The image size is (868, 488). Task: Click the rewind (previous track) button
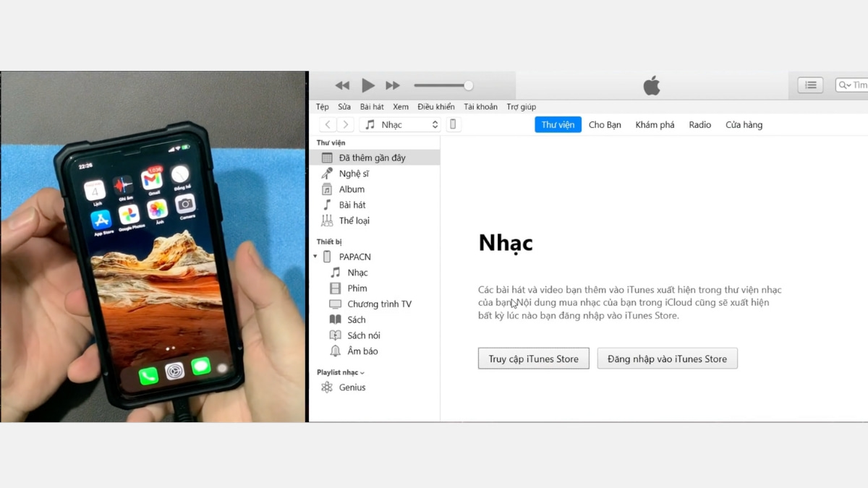click(343, 85)
